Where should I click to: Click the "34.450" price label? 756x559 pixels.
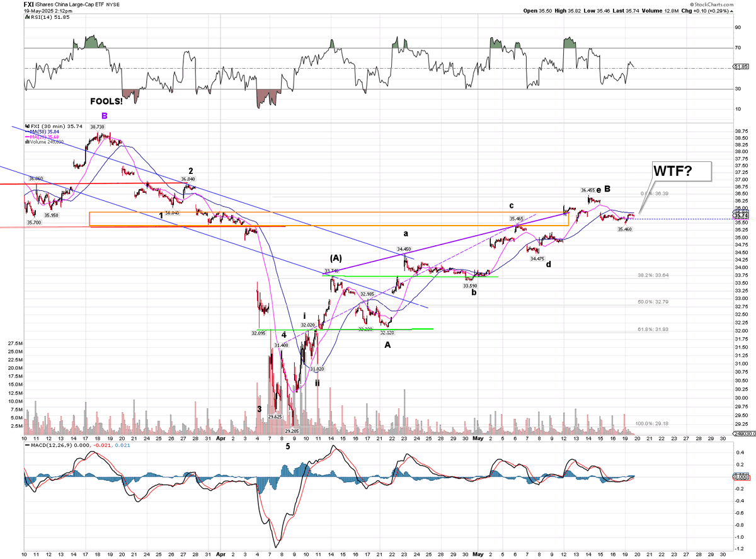(x=404, y=250)
